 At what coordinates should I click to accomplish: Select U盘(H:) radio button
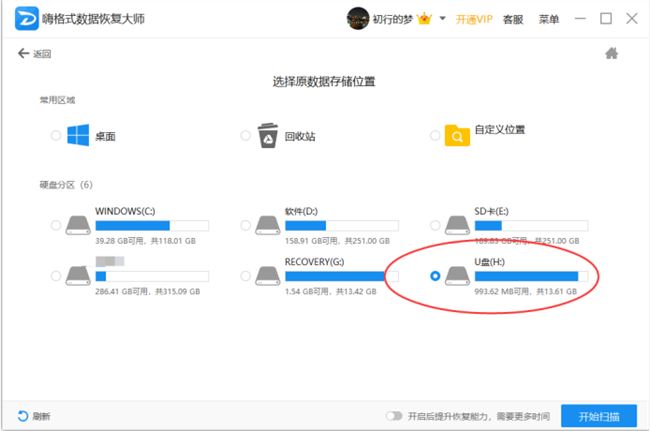435,276
